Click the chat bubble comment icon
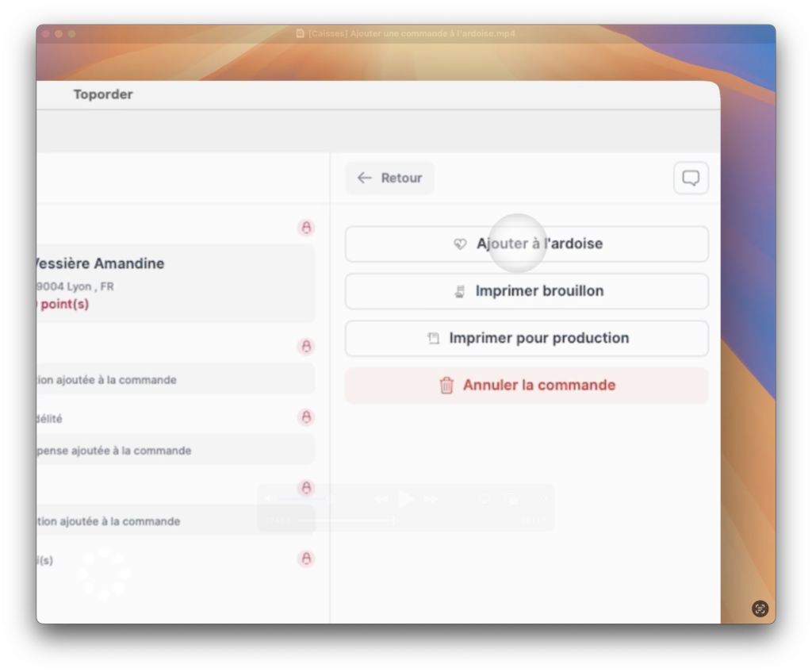This screenshot has height=672, width=812. click(691, 178)
